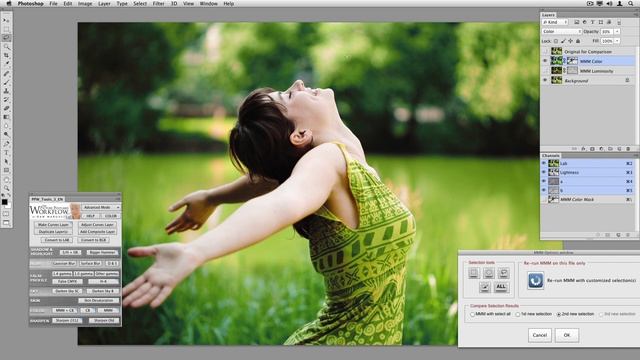Click the lock position icon
Screen dimensions: 640x360
570,41
